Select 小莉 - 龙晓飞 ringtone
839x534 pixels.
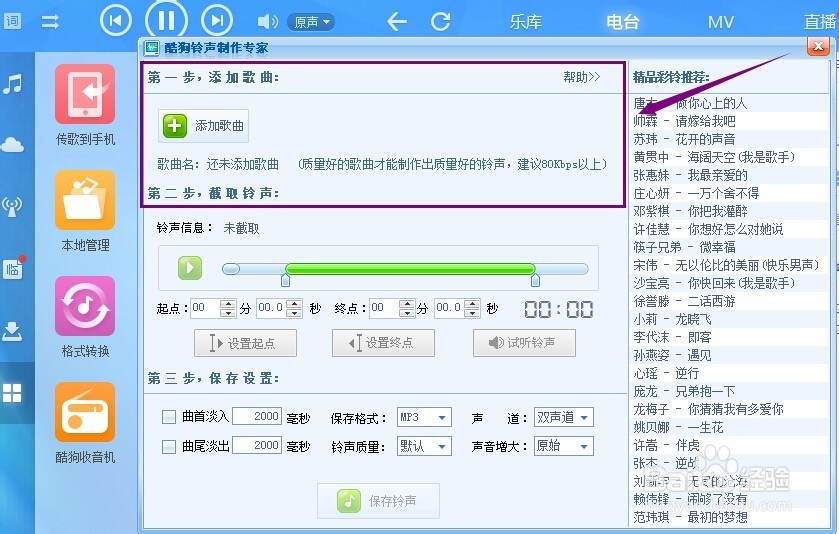click(672, 319)
